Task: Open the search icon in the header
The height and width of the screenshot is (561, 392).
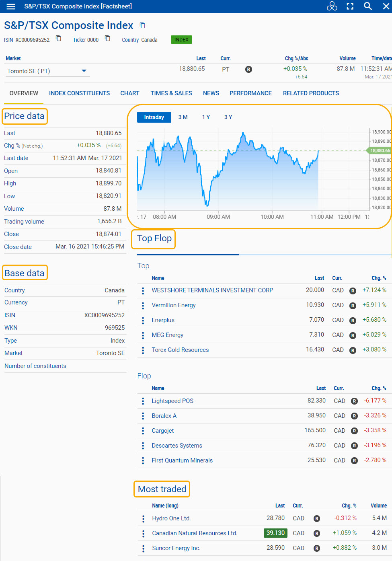Action: (x=368, y=6)
